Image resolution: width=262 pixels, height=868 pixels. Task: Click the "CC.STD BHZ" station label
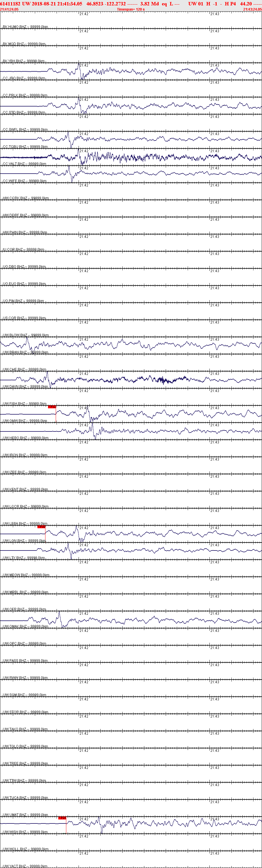pyautogui.click(x=13, y=112)
